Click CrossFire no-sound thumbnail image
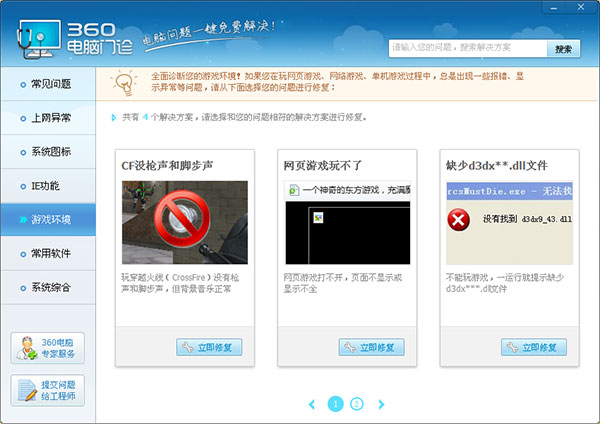This screenshot has height=424, width=600. point(185,222)
